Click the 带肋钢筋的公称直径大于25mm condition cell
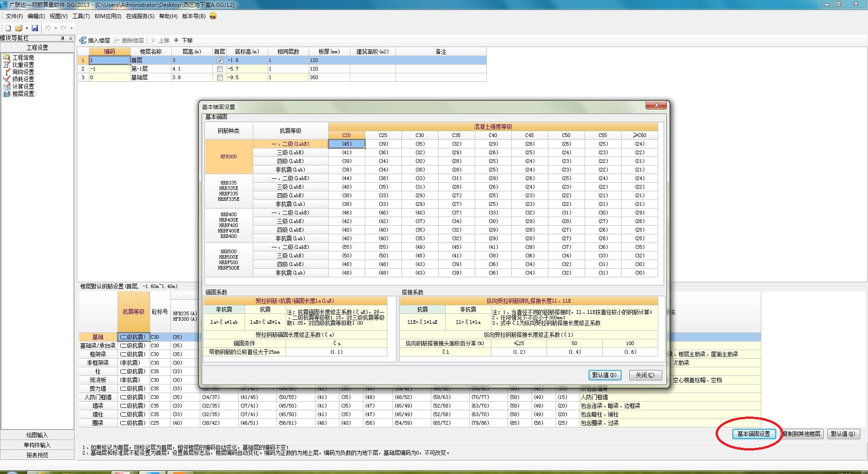This screenshot has height=474, width=868. (244, 352)
